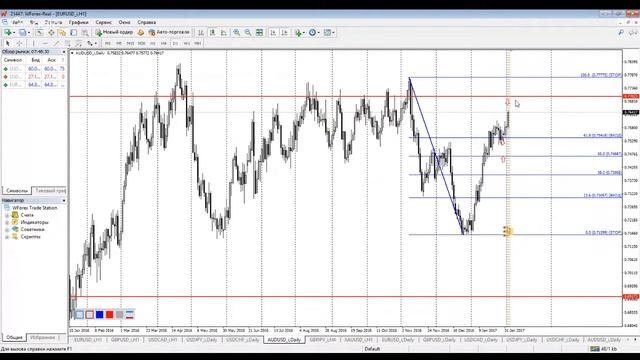Open the new chart toolbar icon

click(x=7, y=32)
